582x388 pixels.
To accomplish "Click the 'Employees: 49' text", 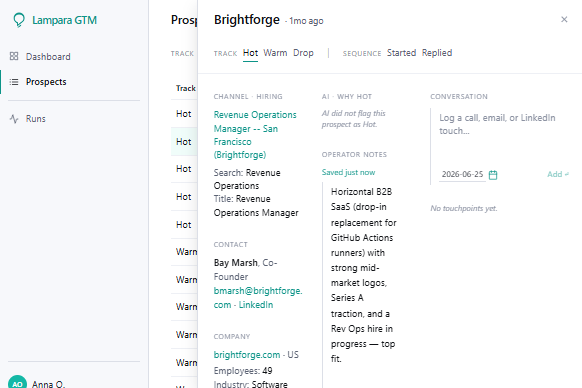I will click(243, 371).
